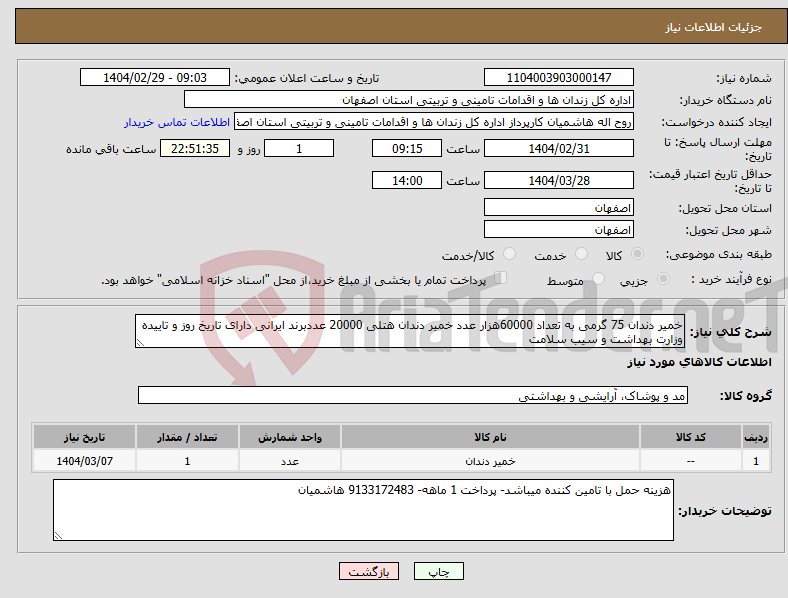
Task: Click the اطلاعات کالاهای مورد نیاز heading
Action: click(699, 362)
